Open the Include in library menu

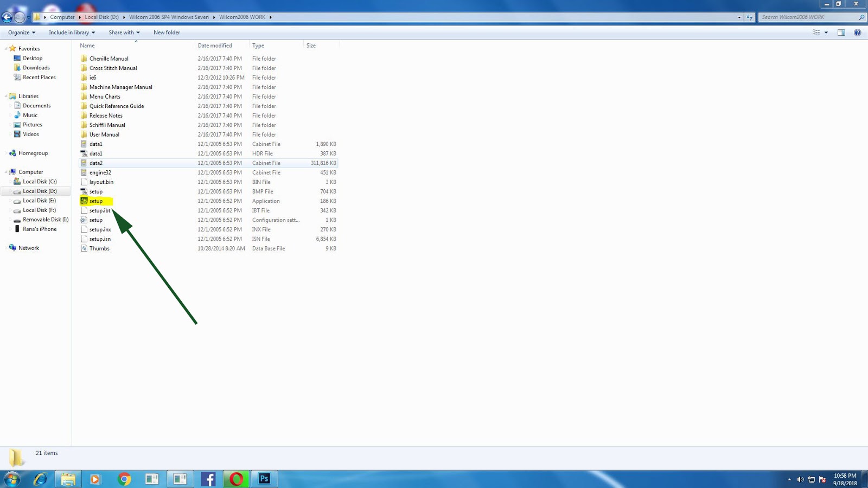72,33
